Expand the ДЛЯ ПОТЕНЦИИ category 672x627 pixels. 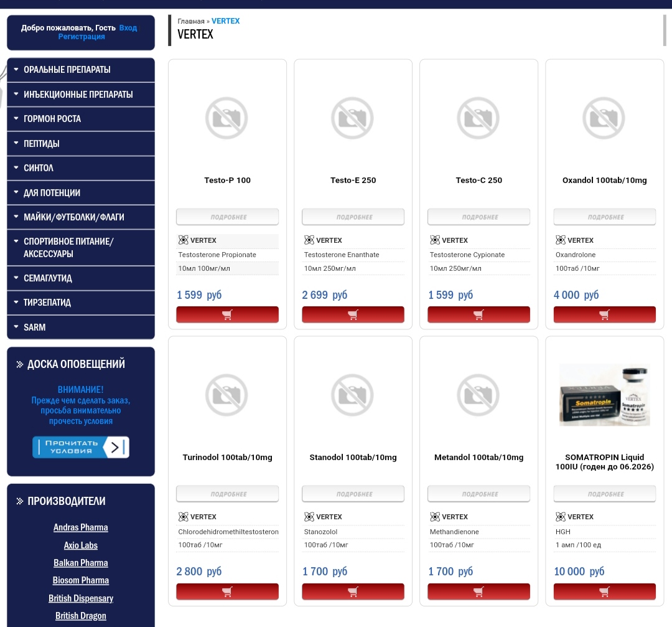(80, 193)
